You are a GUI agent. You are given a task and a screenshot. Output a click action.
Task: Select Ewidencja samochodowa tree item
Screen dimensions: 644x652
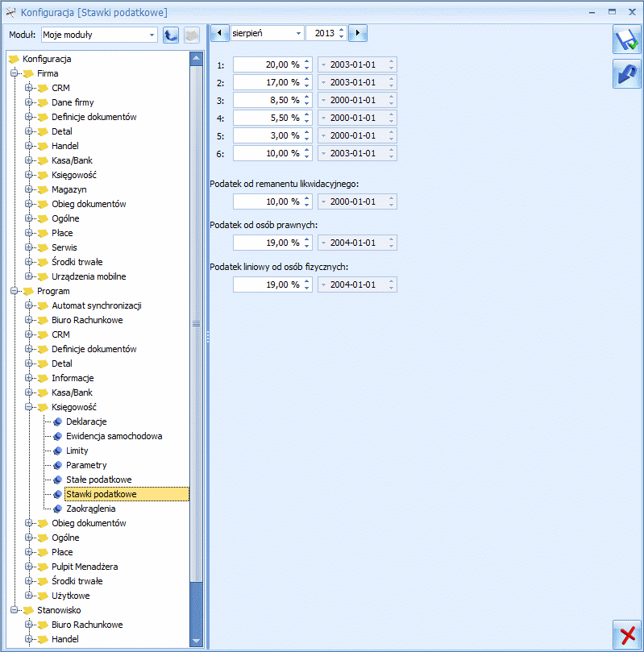pyautogui.click(x=114, y=436)
